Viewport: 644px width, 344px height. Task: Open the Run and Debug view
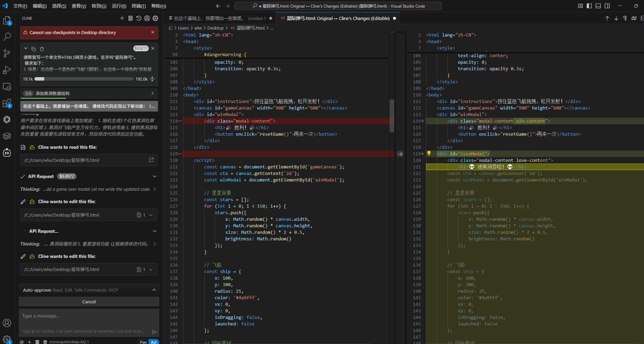tap(7, 70)
